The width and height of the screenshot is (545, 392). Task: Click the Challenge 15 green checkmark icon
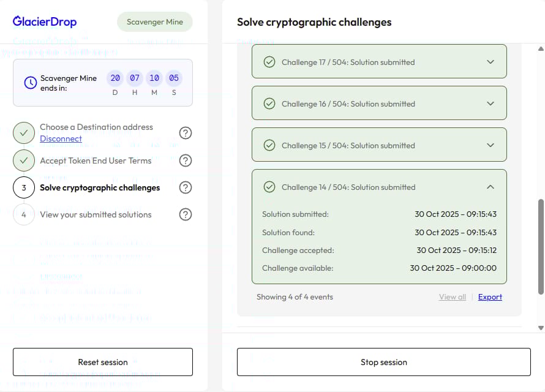tap(269, 145)
